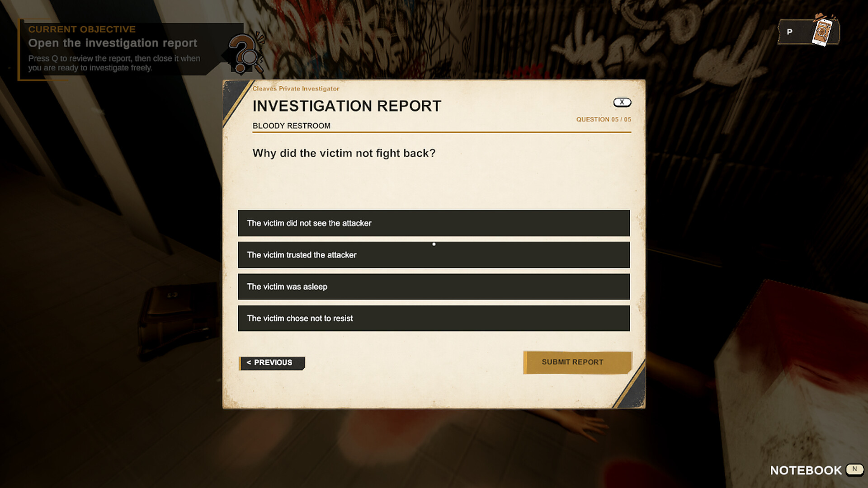Select answer 'The victim did not see the attacker'
The width and height of the screenshot is (868, 488).
click(434, 223)
